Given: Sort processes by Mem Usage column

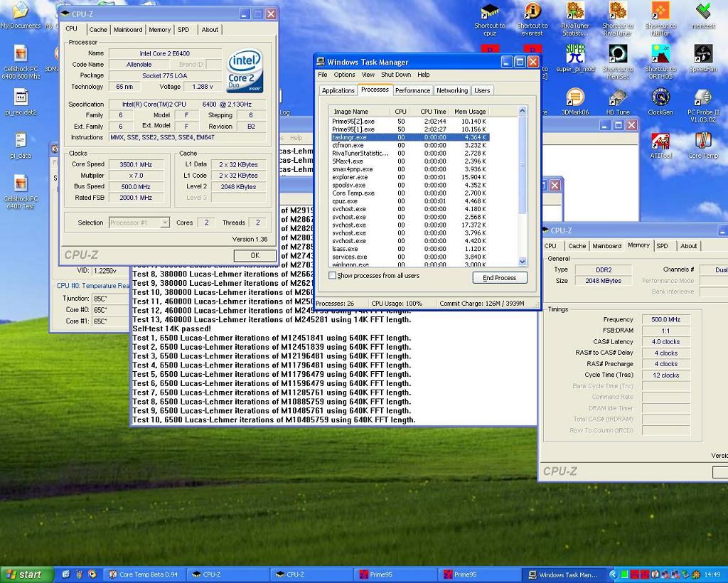Looking at the screenshot, I should tap(470, 112).
